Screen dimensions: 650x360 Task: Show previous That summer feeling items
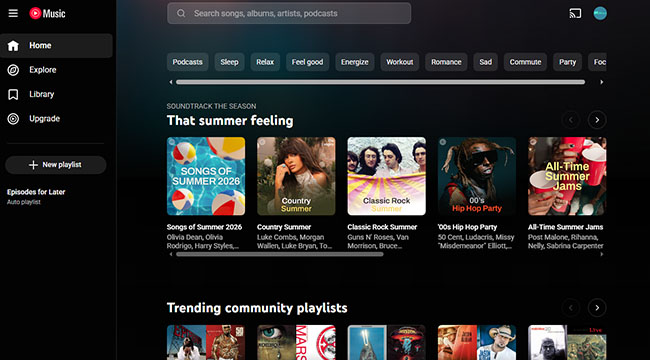[571, 120]
